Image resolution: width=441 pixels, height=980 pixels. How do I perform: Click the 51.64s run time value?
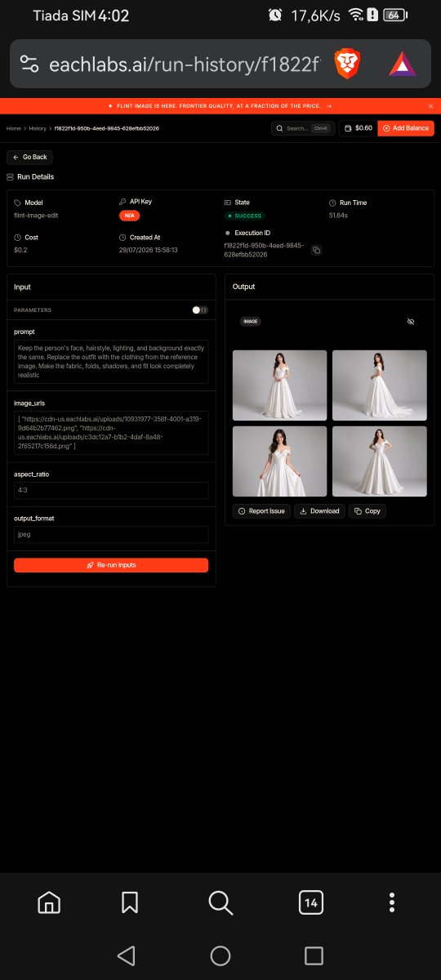click(x=338, y=216)
